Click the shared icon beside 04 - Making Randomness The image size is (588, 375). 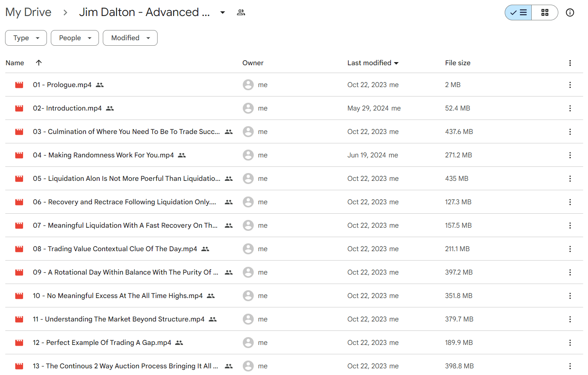[182, 155]
